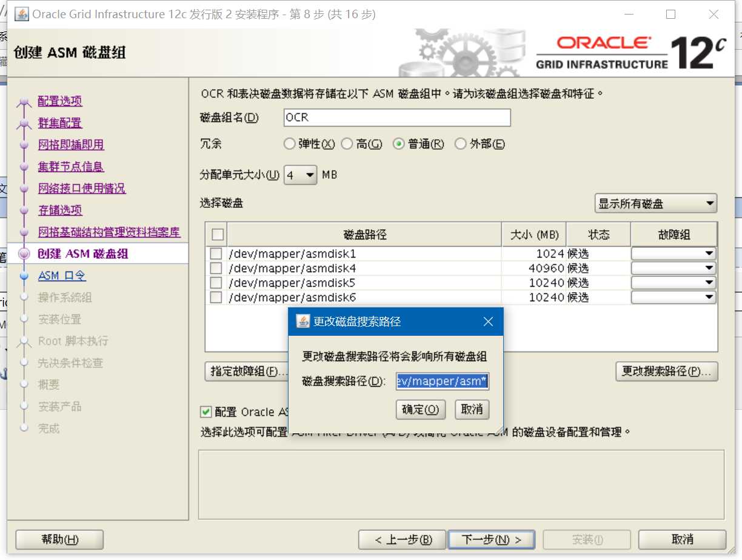Viewport: 742px width, 560px height.
Task: Click the 磁盘搜索路径 input field
Action: coord(442,381)
